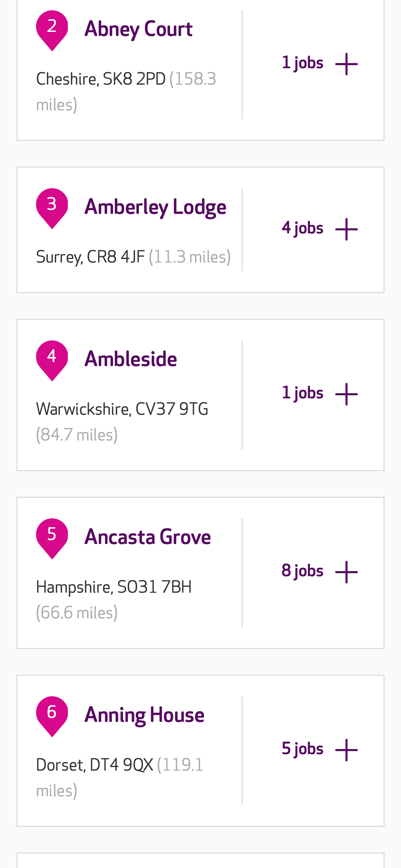Click map pin number 5
This screenshot has width=401, height=868.
[x=52, y=537]
